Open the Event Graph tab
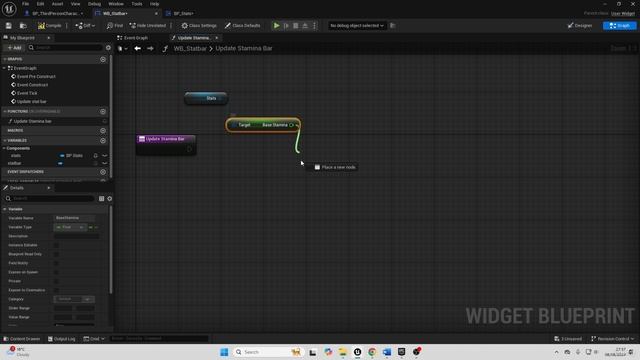The image size is (640, 360). tap(133, 38)
